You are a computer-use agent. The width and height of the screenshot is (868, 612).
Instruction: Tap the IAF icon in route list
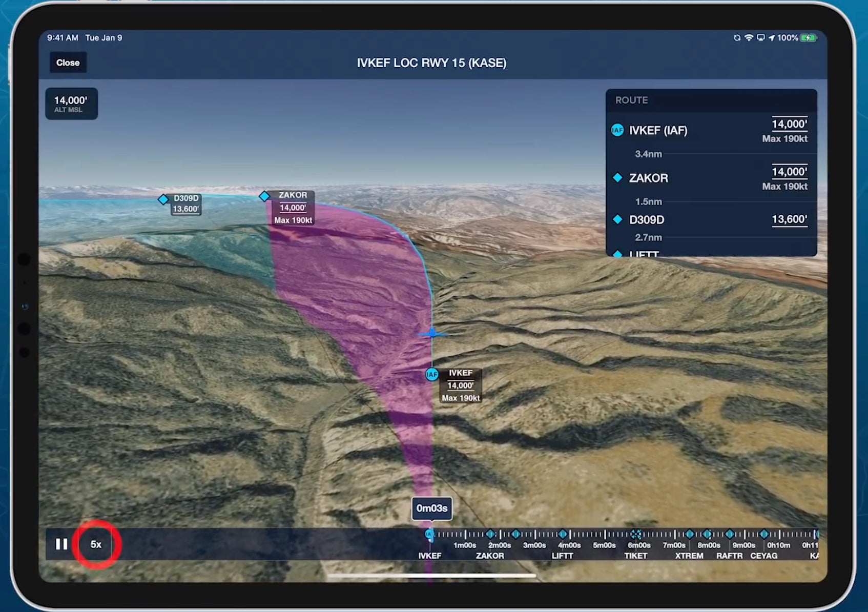point(617,130)
